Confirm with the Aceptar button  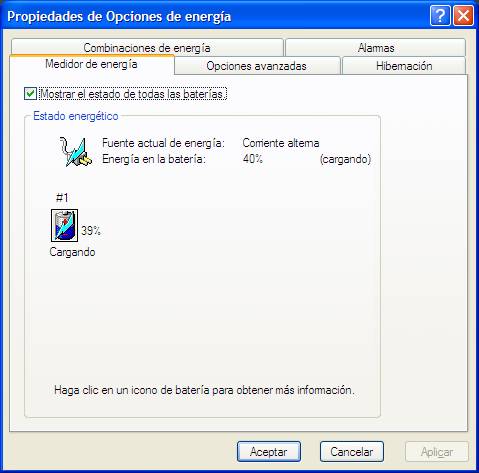pyautogui.click(x=269, y=452)
